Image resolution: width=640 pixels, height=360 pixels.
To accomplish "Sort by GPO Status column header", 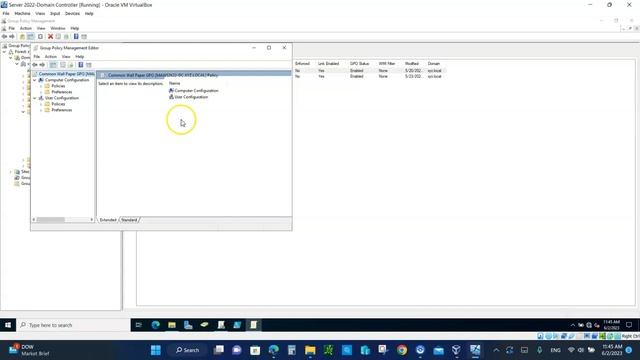I will 360,64.
